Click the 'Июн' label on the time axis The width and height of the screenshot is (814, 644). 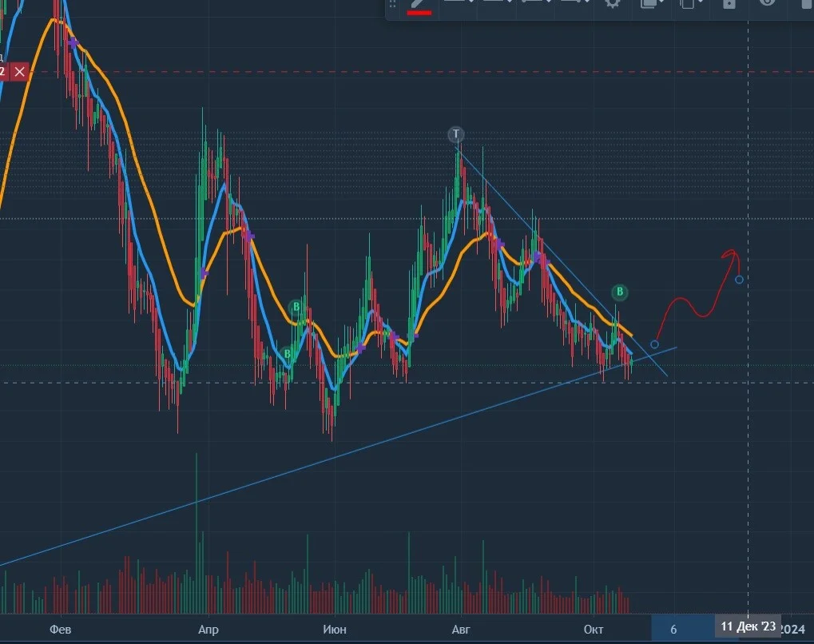(335, 630)
